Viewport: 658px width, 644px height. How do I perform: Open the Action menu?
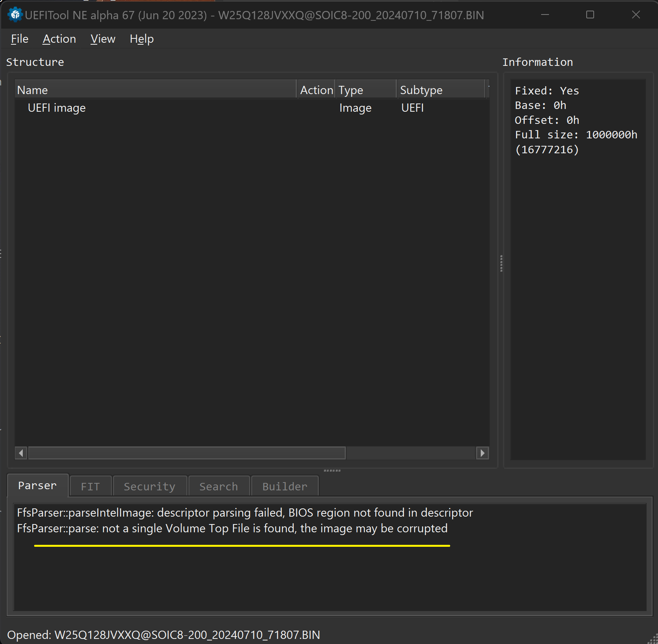pyautogui.click(x=59, y=39)
